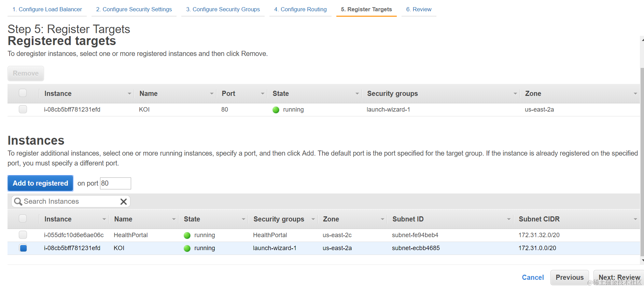Screen dimensions: 644x288
Task: Go to Configure Routing tab
Action: [x=300, y=9]
